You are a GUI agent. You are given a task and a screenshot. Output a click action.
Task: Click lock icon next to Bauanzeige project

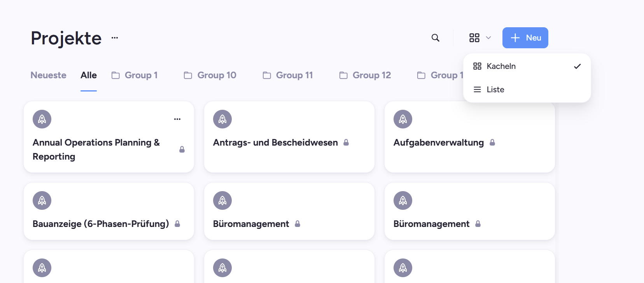point(177,224)
